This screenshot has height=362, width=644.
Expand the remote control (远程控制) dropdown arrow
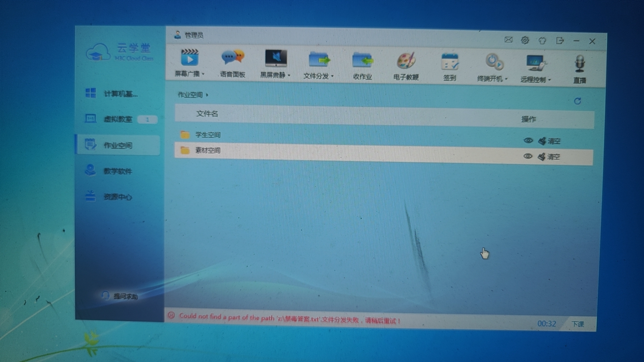(x=549, y=80)
